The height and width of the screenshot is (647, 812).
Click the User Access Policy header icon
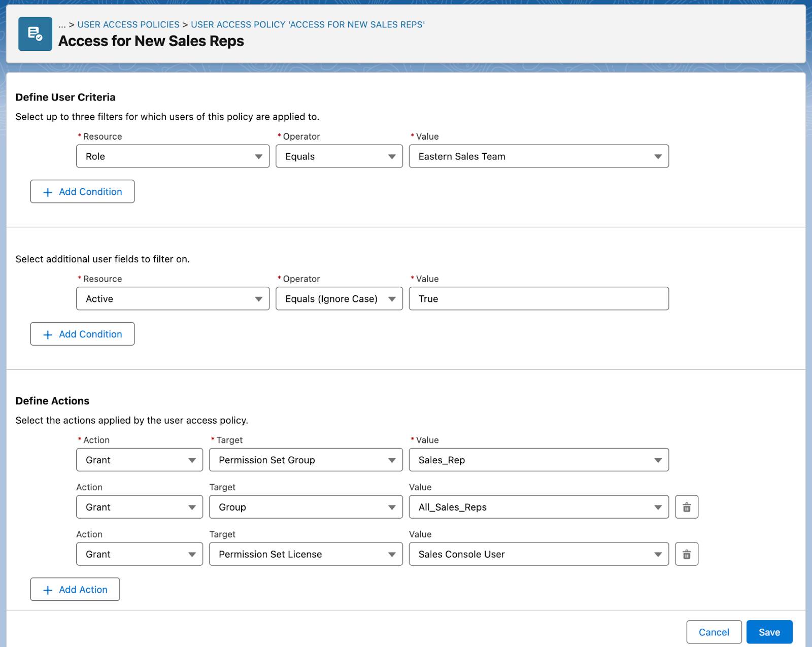35,33
